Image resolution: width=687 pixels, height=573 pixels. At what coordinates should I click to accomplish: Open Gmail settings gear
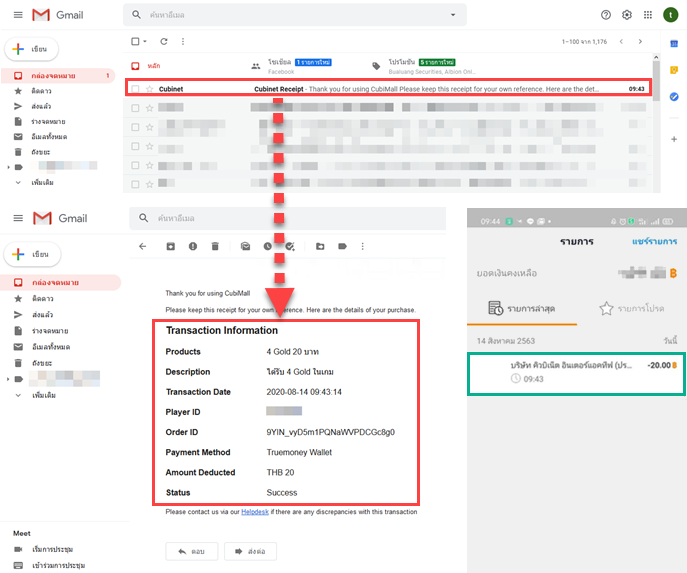tap(627, 15)
